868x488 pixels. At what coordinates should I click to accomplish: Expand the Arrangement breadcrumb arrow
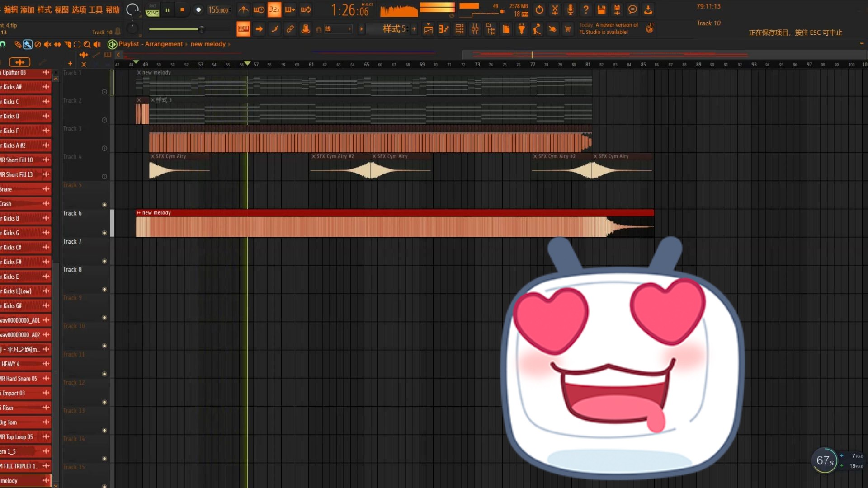tap(186, 44)
